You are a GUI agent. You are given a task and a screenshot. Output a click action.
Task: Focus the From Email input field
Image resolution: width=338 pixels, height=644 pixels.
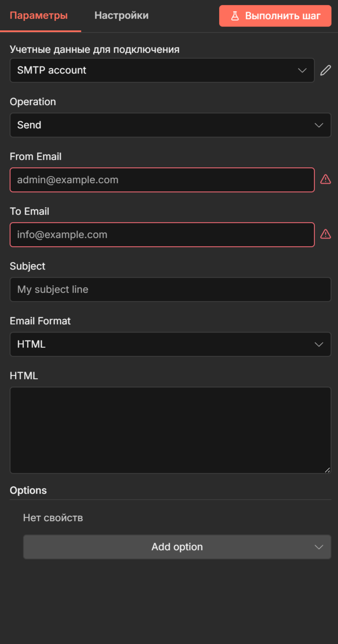click(162, 180)
